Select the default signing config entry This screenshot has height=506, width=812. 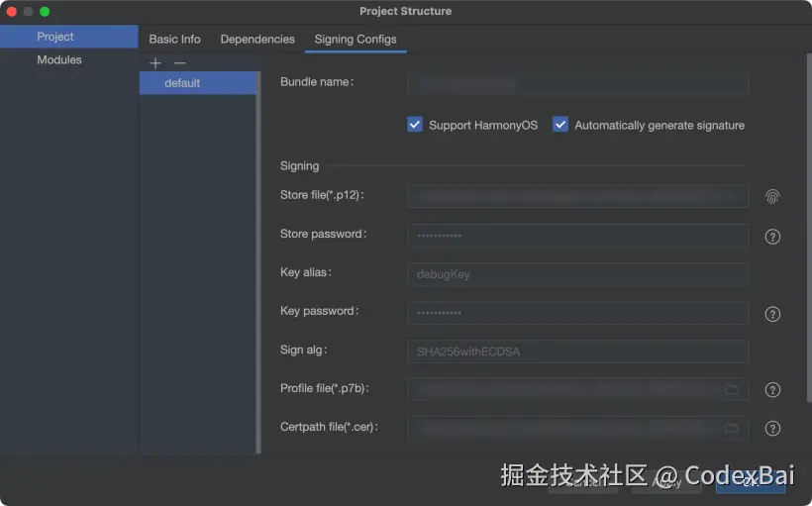coord(198,83)
